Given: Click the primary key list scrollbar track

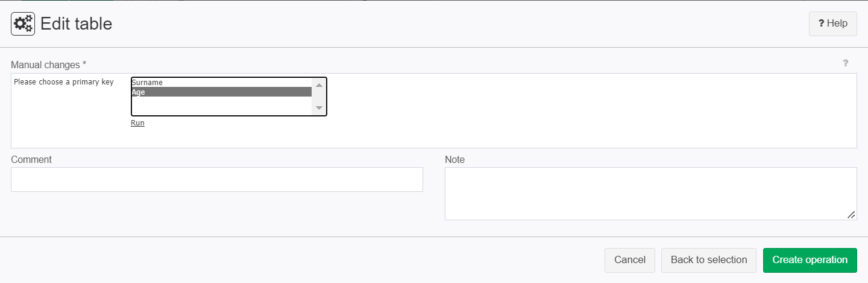Looking at the screenshot, I should pyautogui.click(x=319, y=97).
